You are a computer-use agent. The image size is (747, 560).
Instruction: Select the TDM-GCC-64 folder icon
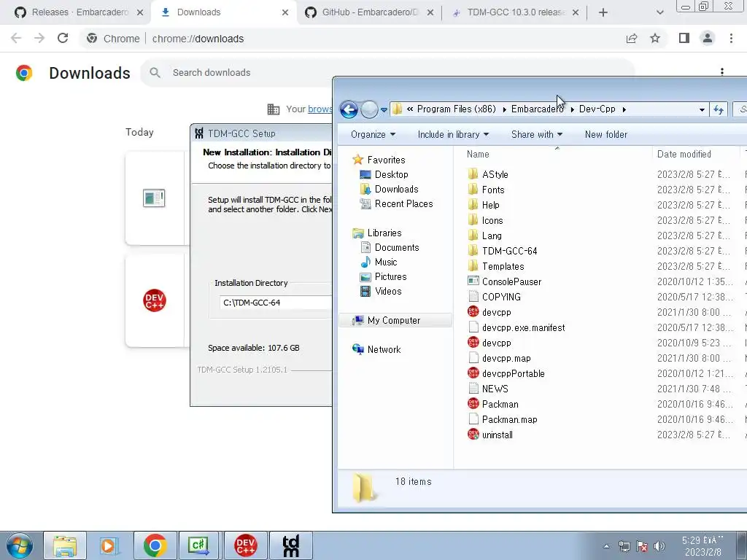click(473, 251)
